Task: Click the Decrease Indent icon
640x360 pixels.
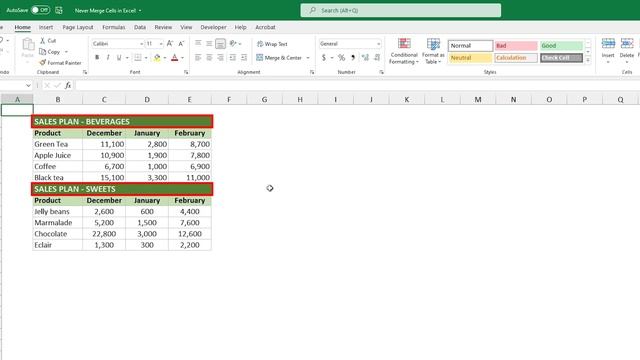Action: pos(233,58)
